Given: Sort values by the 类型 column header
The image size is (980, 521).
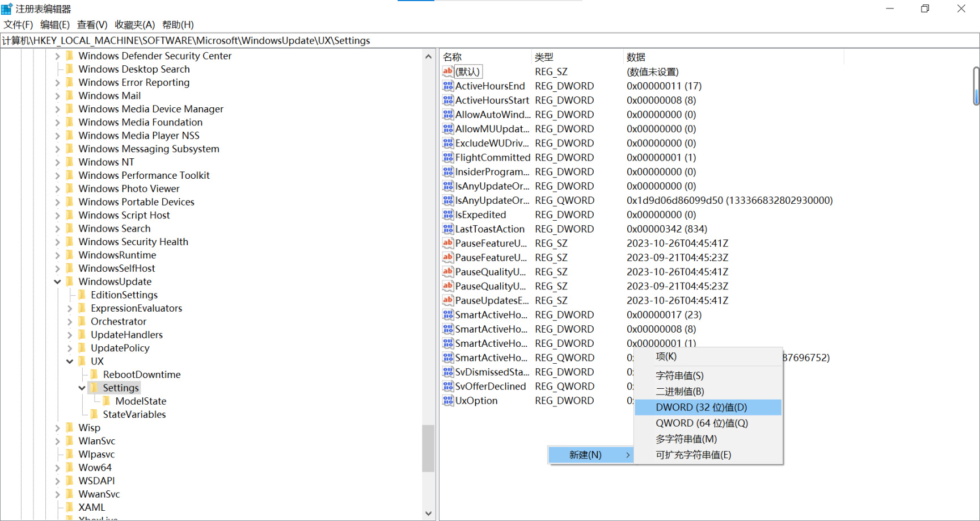Looking at the screenshot, I should point(577,57).
